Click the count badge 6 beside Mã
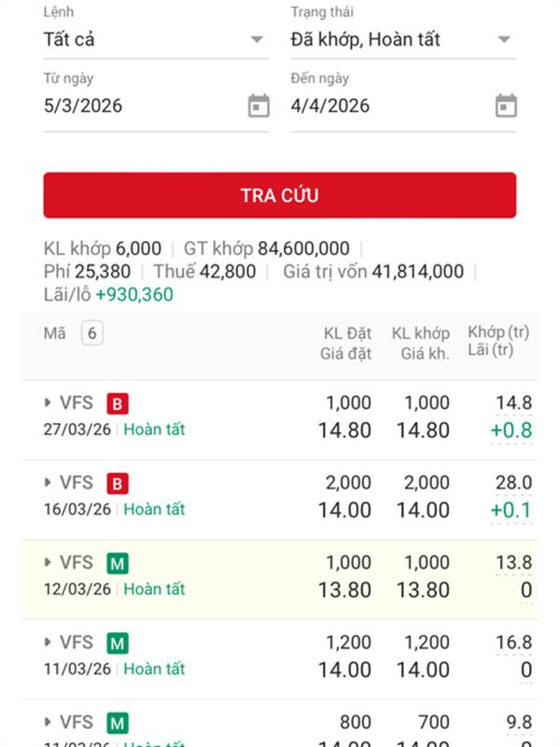 click(91, 333)
